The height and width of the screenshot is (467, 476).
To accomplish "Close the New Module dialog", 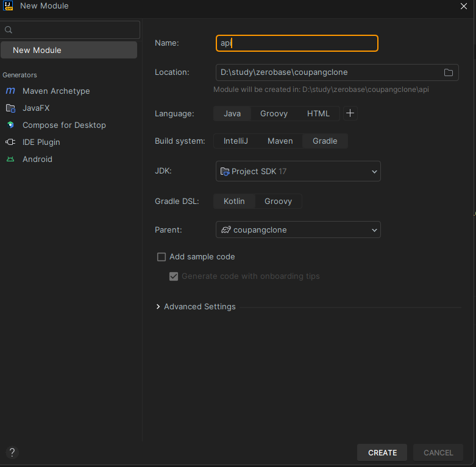I will 464,6.
